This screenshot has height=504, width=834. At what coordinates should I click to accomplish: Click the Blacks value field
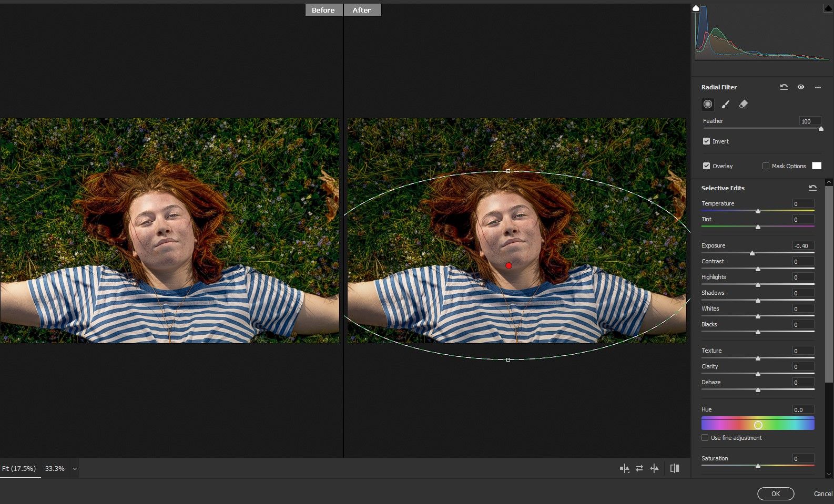pyautogui.click(x=804, y=324)
